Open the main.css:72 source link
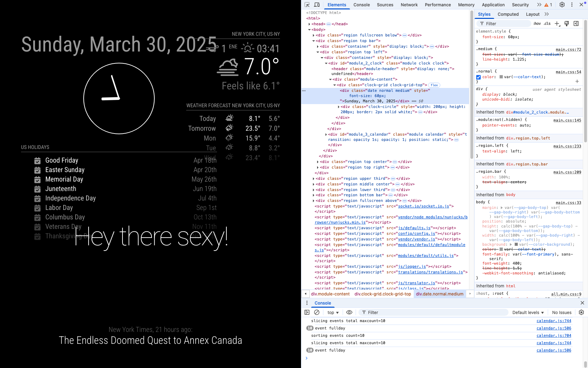588x368 pixels. (568, 49)
